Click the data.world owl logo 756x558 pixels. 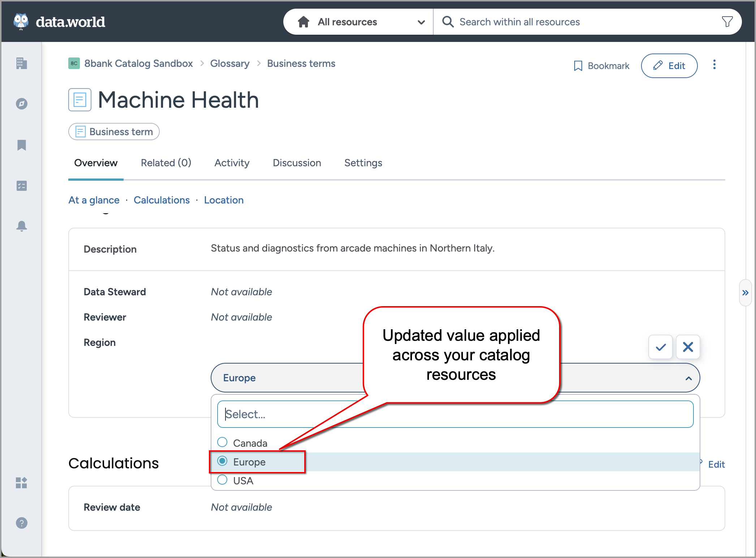pyautogui.click(x=21, y=22)
